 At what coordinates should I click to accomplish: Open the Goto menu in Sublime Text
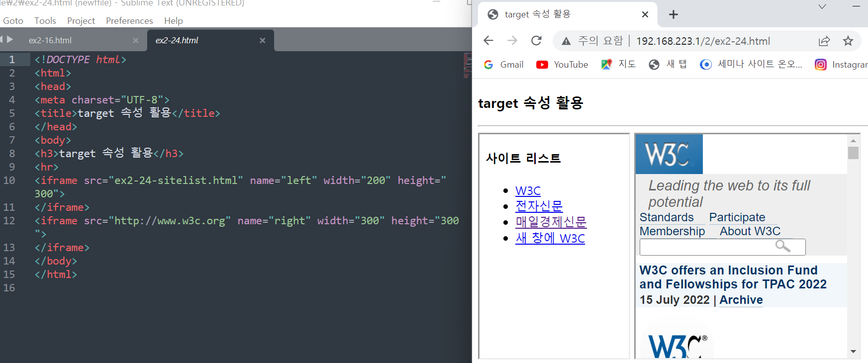[x=13, y=21]
